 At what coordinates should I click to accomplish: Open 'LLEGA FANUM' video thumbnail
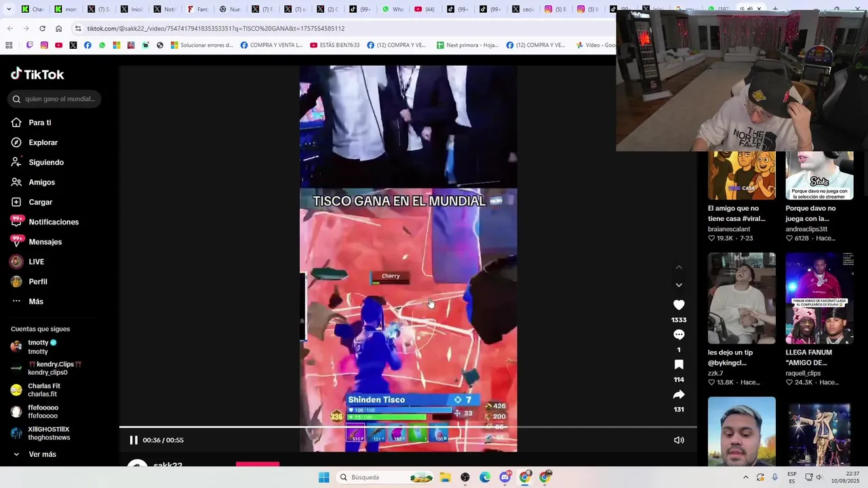coord(819,298)
